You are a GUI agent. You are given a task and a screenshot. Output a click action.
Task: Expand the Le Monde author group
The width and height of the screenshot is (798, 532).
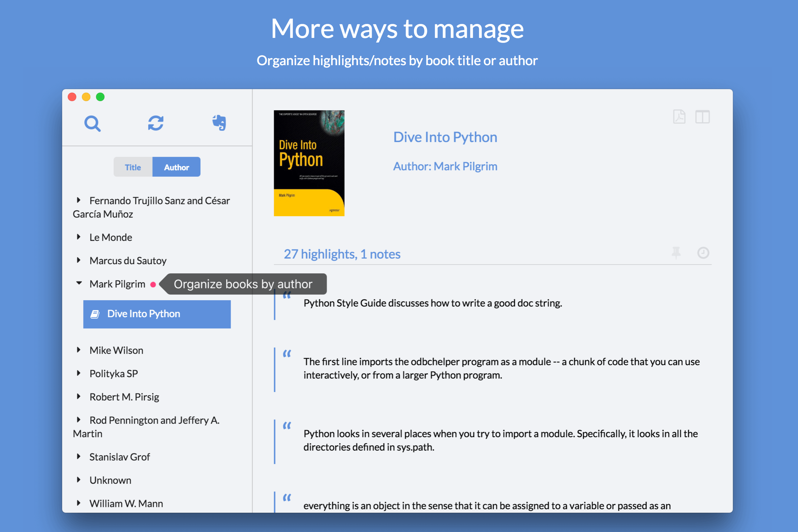click(79, 237)
